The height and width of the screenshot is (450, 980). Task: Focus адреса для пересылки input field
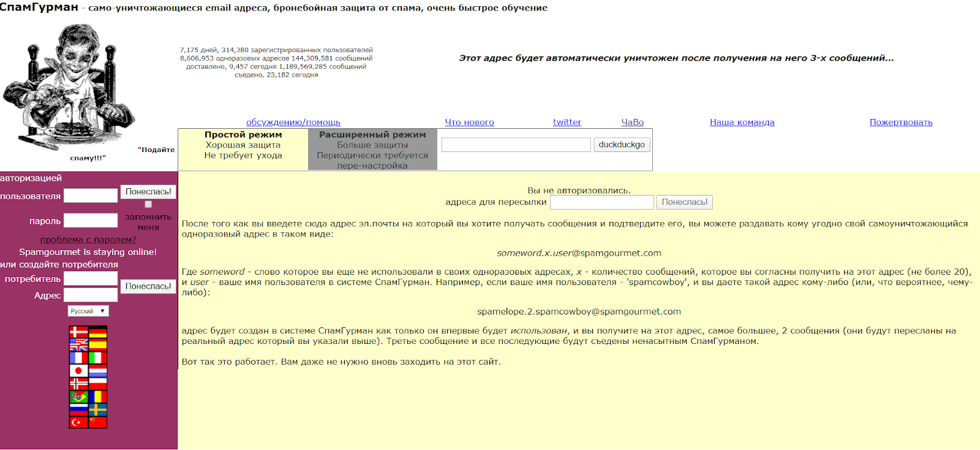click(x=602, y=202)
